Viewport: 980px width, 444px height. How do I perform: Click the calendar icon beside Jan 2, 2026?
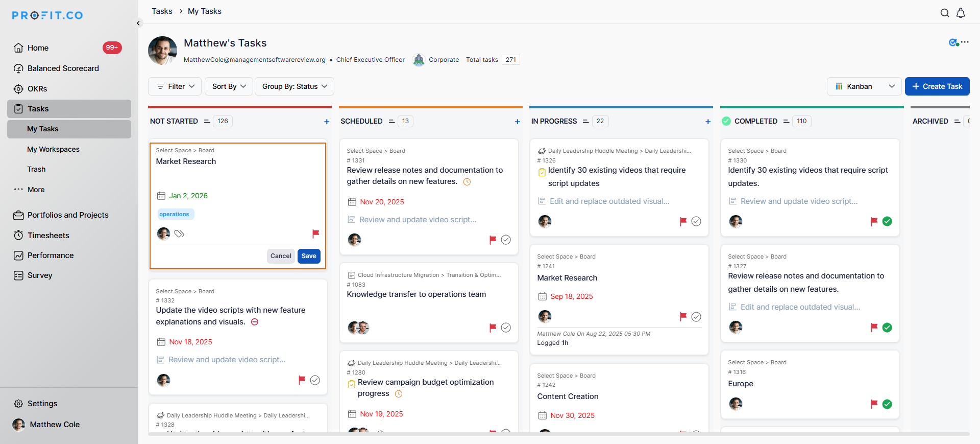pos(161,196)
